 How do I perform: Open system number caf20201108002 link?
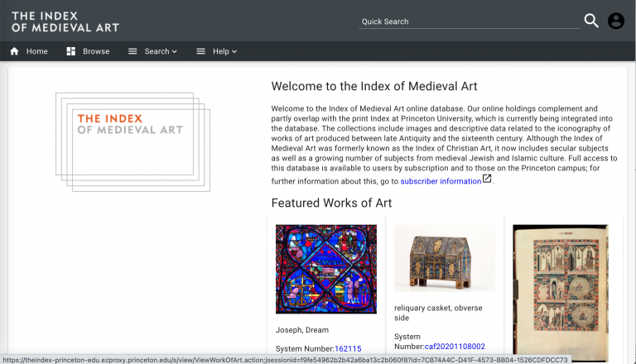tap(455, 347)
